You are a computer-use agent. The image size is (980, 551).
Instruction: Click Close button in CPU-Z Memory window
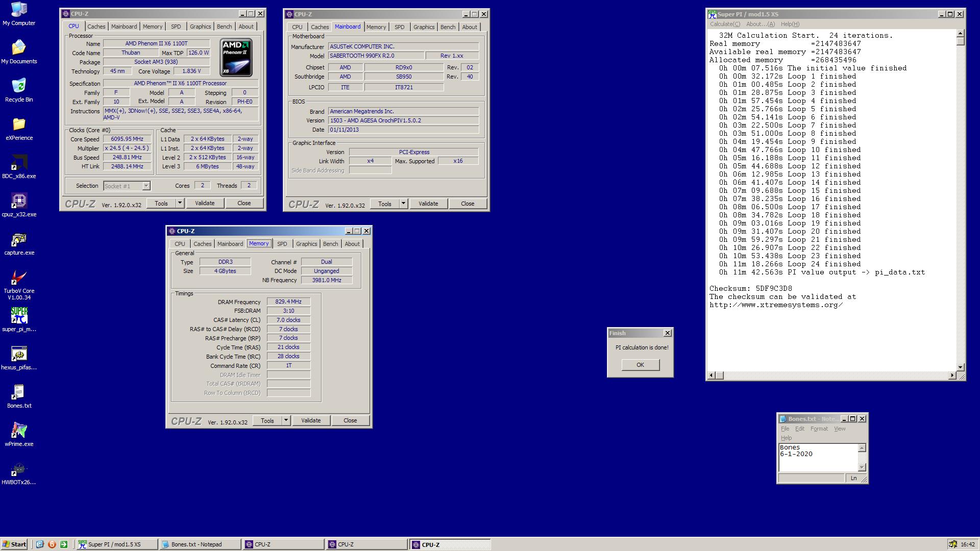[350, 420]
